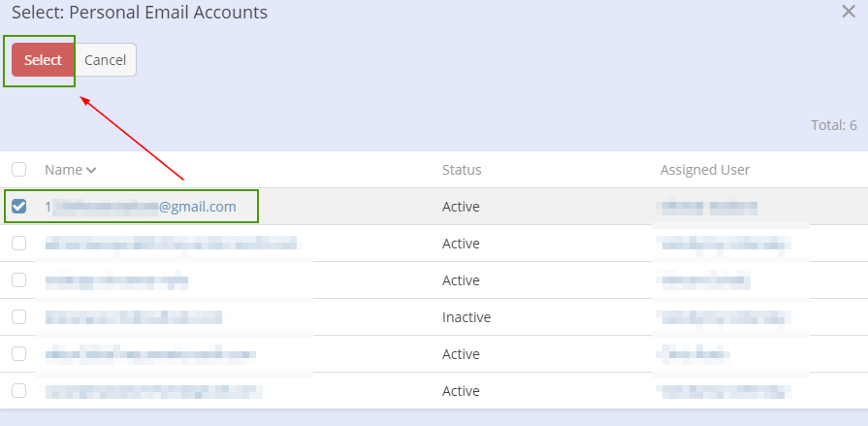Click the 'Select: Personal Email Accounts' title

(140, 13)
